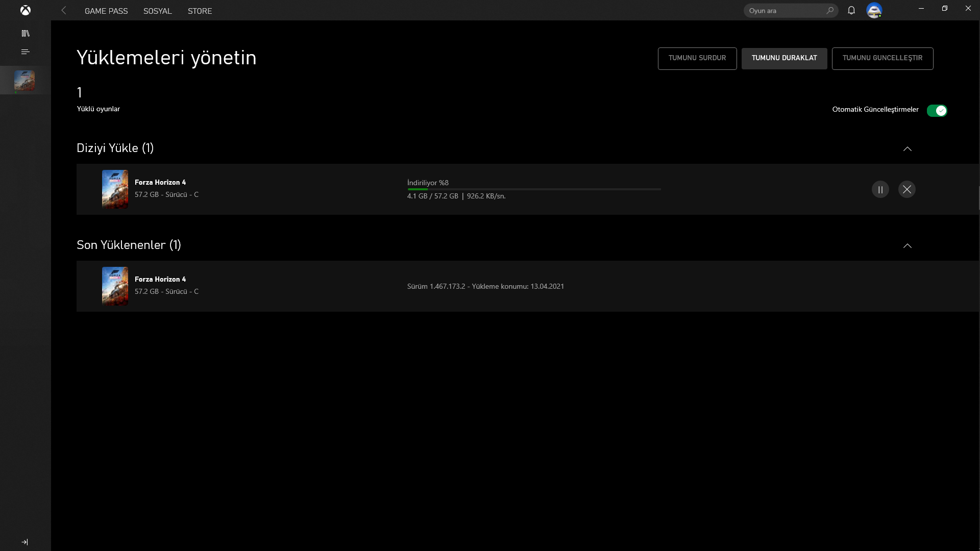980x551 pixels.
Task: Click the Xbox logo icon
Action: click(x=26, y=10)
